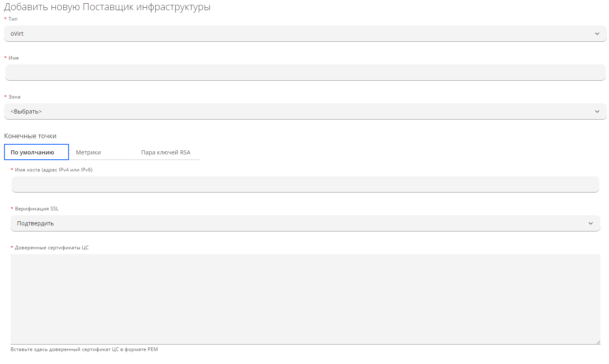
Task: Click the chevron arrow of Тип dropdown
Action: tap(597, 34)
